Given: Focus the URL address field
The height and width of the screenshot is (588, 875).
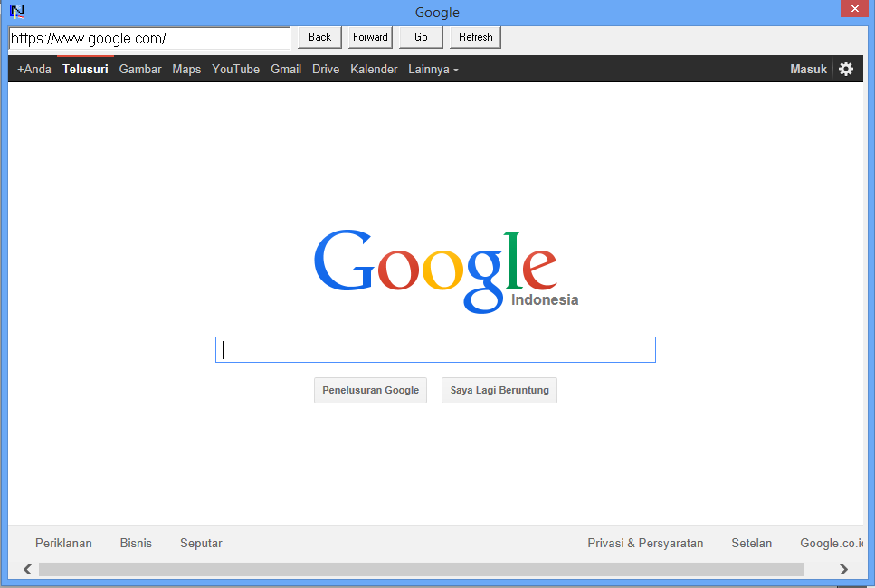Looking at the screenshot, I should pos(149,39).
